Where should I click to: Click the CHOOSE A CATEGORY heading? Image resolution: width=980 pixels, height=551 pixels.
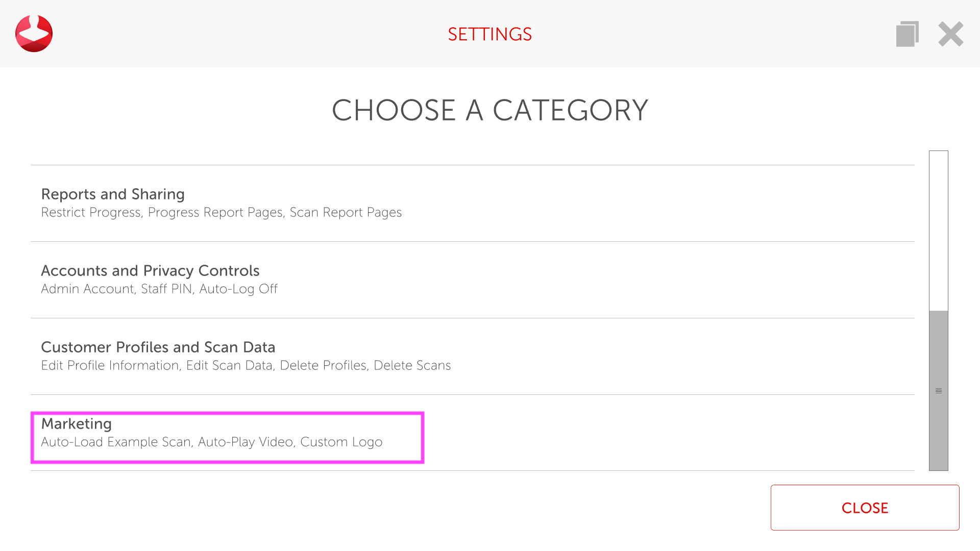[489, 110]
